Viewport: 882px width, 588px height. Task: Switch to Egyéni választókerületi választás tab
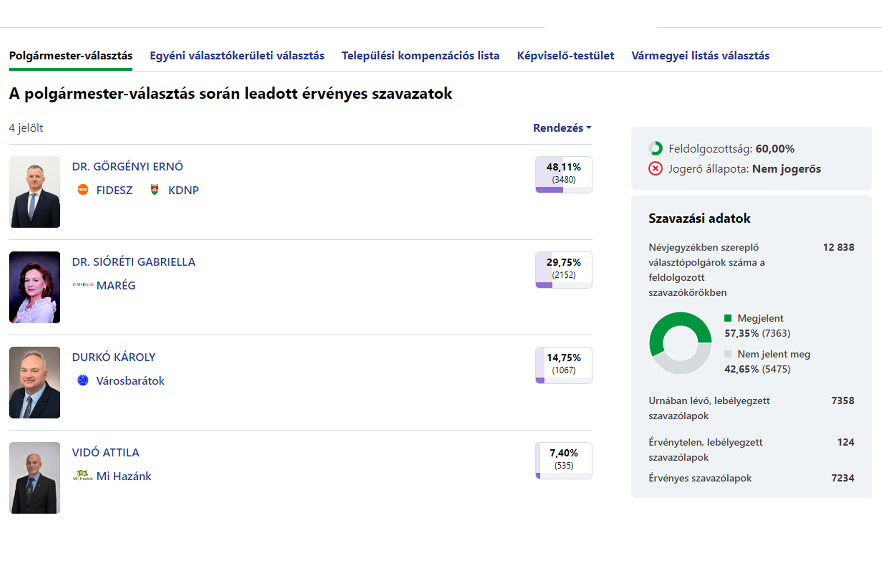click(237, 56)
